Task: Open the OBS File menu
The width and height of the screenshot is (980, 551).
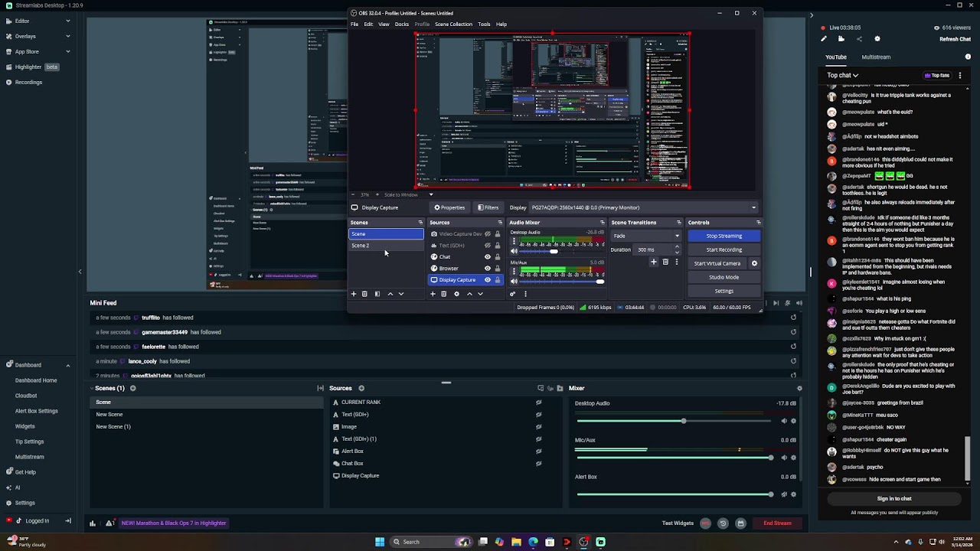Action: 354,24
